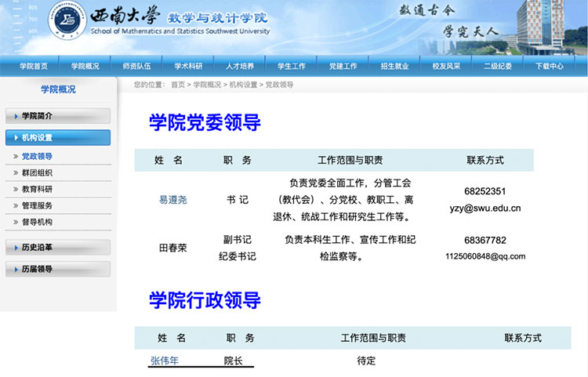Click the 副书记 position cell
The height and width of the screenshot is (377, 588).
click(x=237, y=240)
